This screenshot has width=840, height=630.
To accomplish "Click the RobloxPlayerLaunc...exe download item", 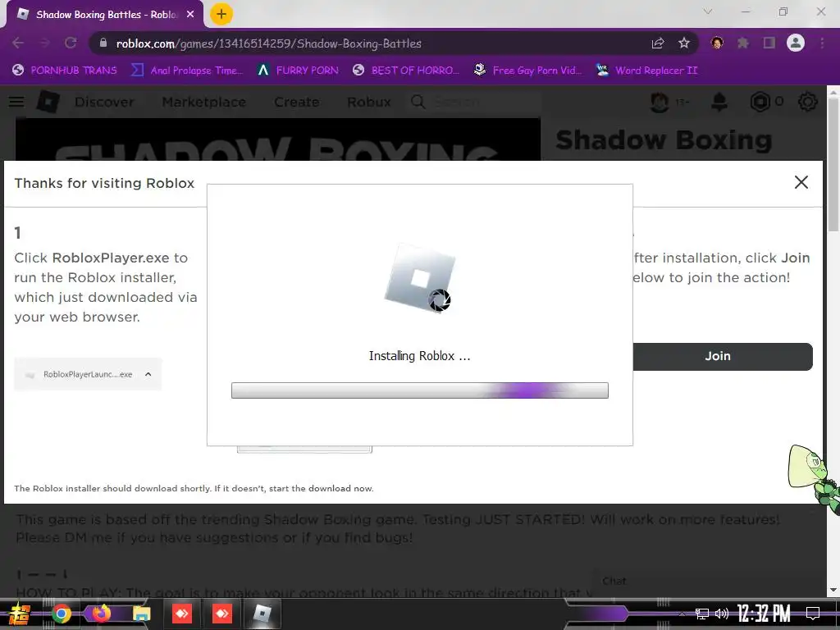I will [88, 374].
